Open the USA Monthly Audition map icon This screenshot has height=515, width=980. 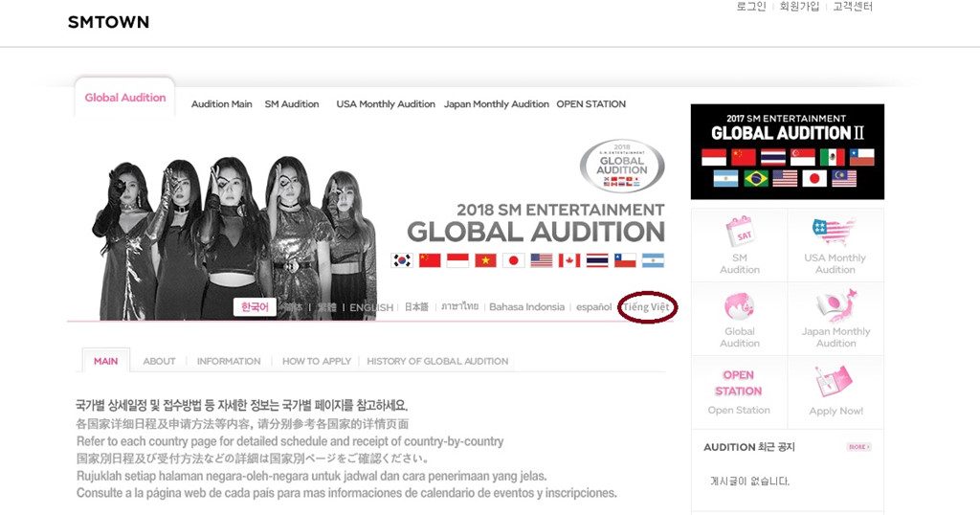tap(834, 233)
